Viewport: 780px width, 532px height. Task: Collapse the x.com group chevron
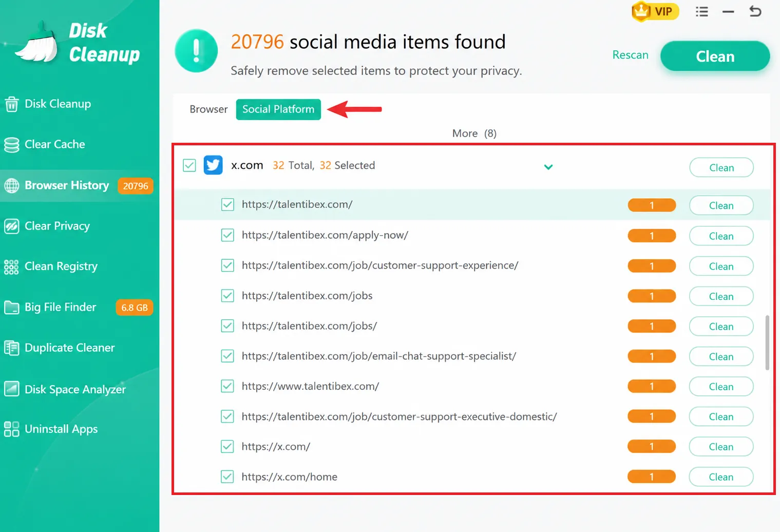[548, 167]
